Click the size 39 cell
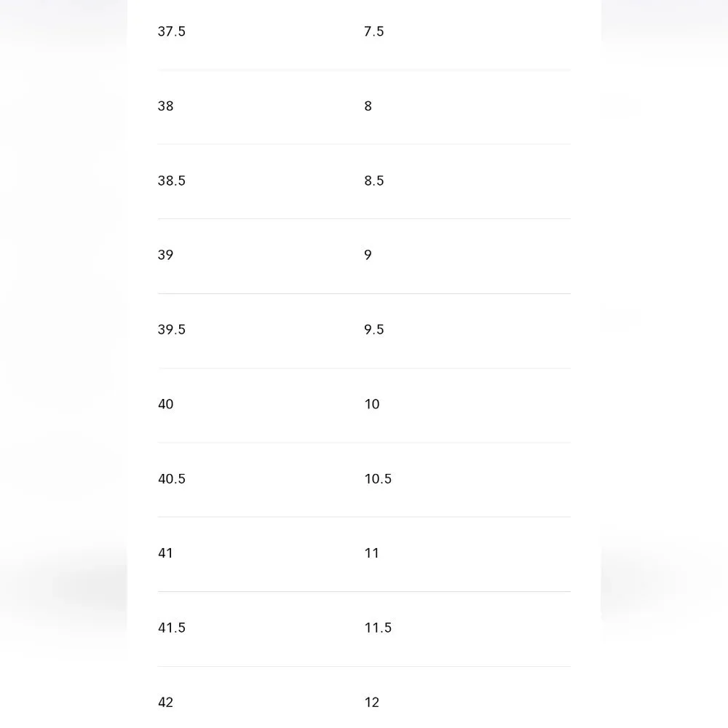This screenshot has width=728, height=728. pos(166,255)
